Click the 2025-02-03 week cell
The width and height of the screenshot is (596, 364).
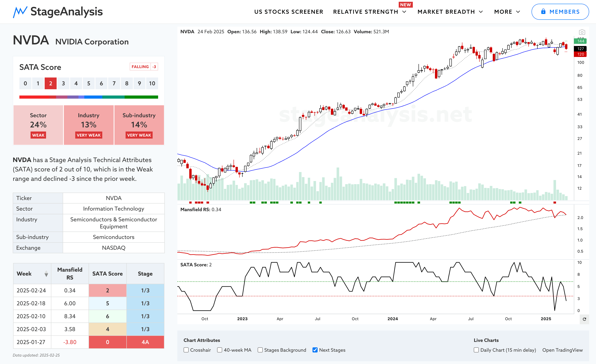[x=32, y=329]
